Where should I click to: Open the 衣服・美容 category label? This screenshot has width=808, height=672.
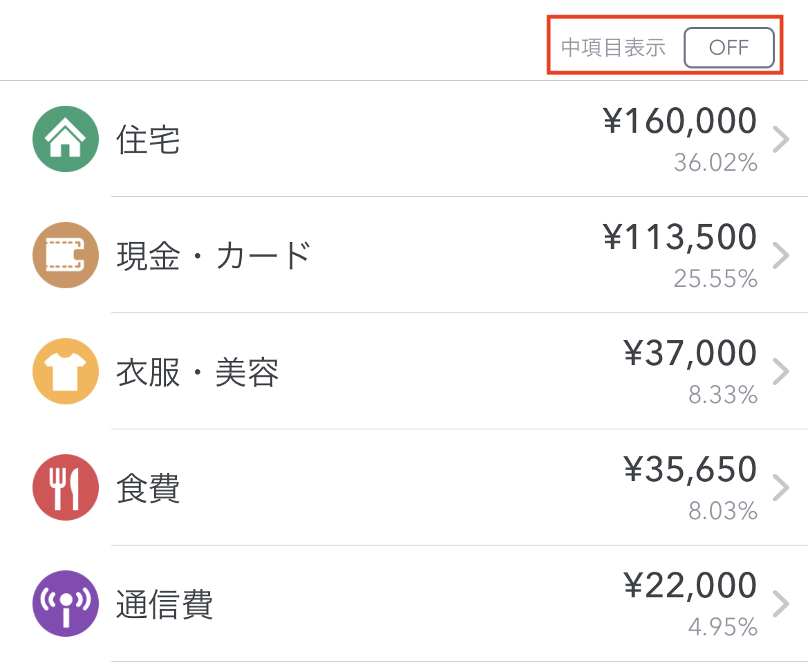(x=197, y=373)
